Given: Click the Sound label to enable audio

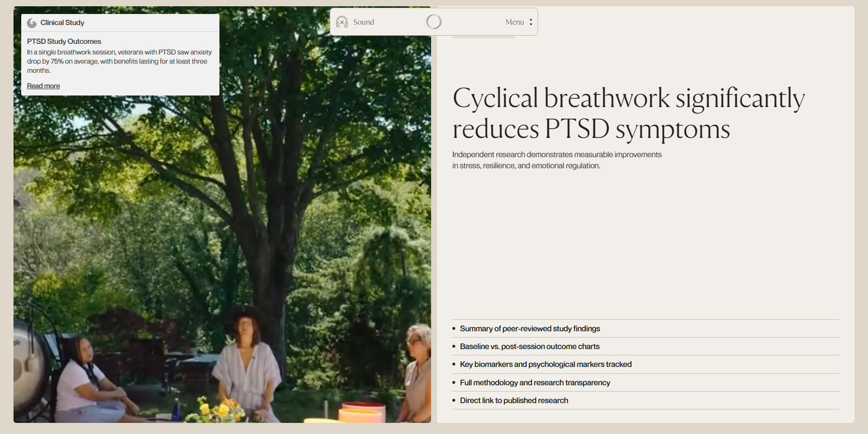Looking at the screenshot, I should click(x=364, y=22).
